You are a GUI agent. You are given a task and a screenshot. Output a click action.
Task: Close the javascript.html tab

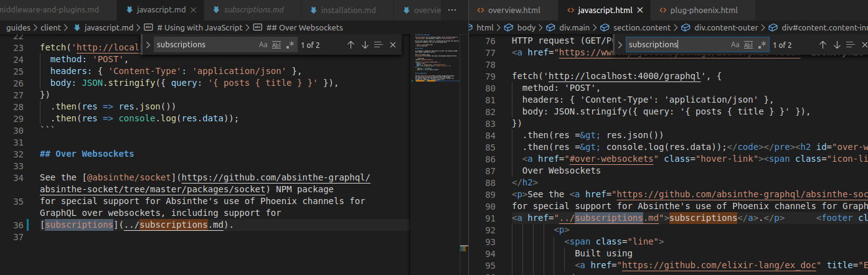(x=641, y=11)
